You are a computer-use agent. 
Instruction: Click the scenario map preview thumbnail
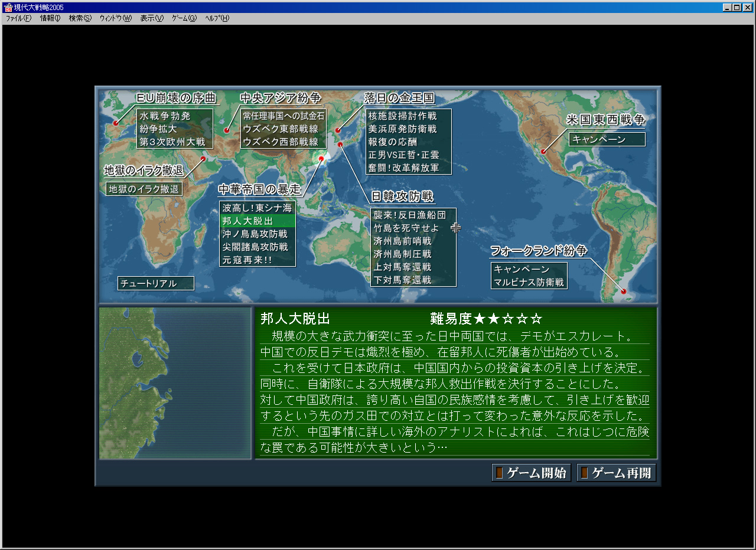click(x=175, y=383)
